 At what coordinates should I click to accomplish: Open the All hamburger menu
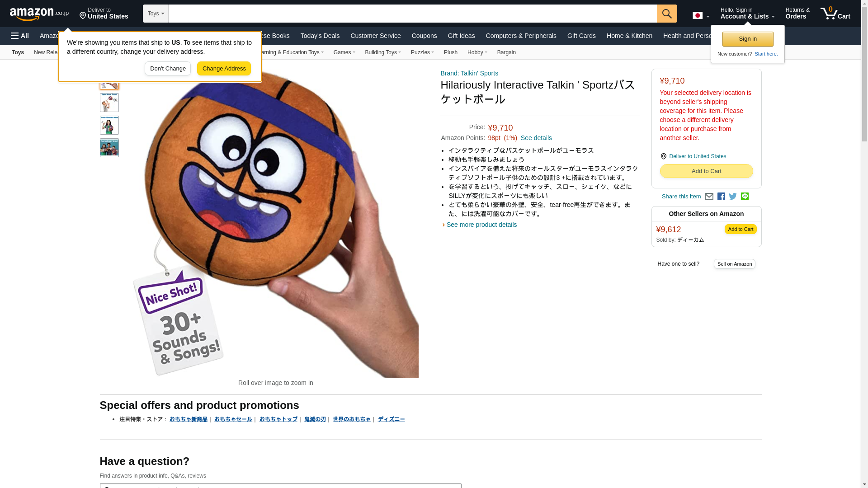coord(20,36)
